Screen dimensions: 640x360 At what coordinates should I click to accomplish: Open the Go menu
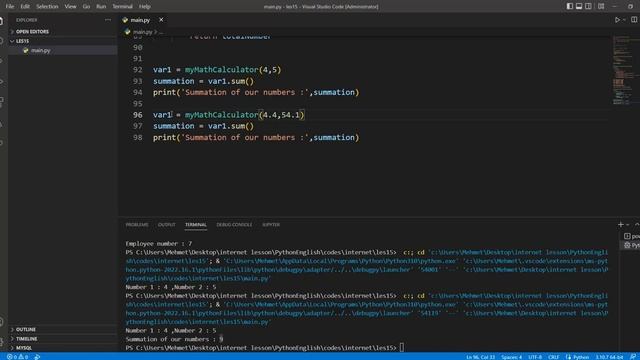point(86,6)
